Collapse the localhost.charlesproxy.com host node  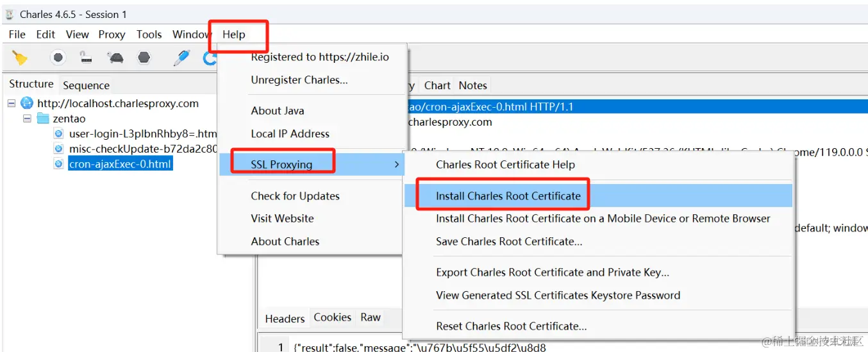tap(11, 103)
